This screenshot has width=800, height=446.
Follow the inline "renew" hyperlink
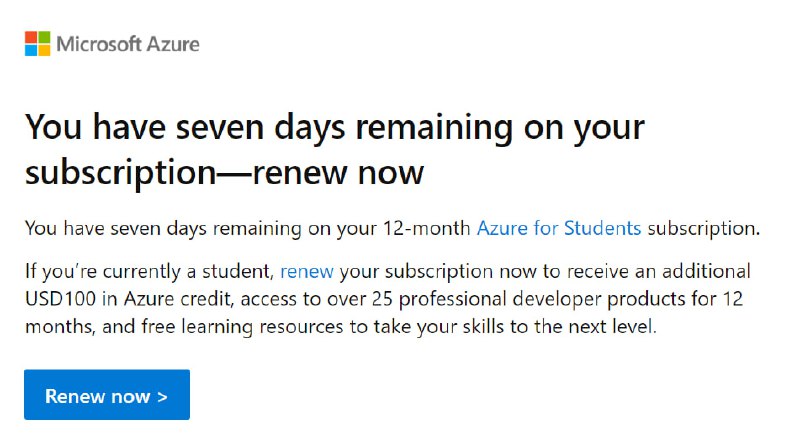(306, 271)
